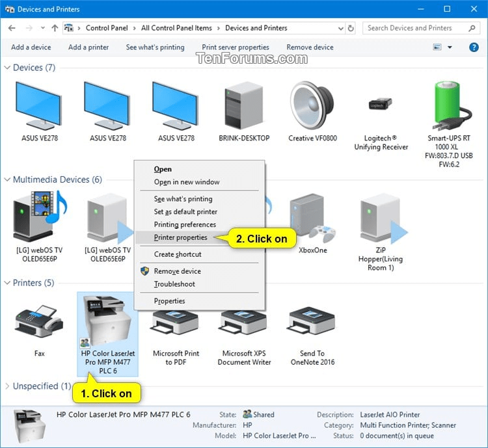The width and height of the screenshot is (488, 448).
Task: Click Print server properties button
Action: 236,47
